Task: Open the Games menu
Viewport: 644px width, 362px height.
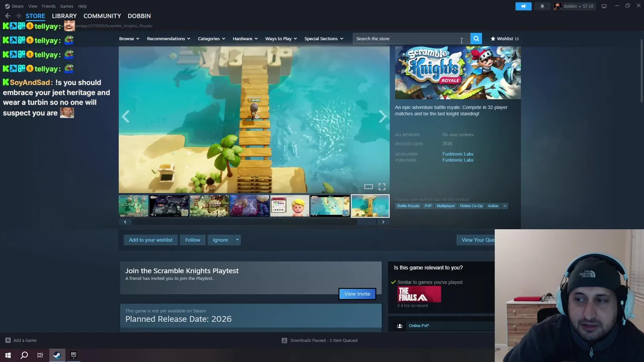Action: click(66, 6)
